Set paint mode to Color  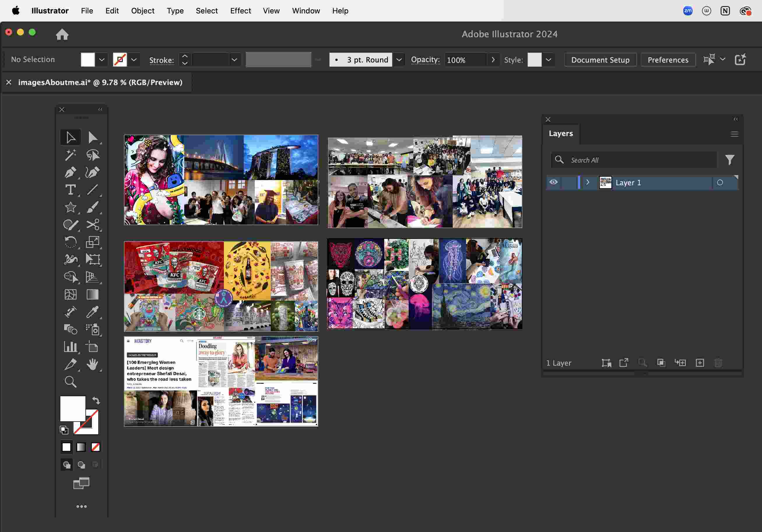coord(66,447)
